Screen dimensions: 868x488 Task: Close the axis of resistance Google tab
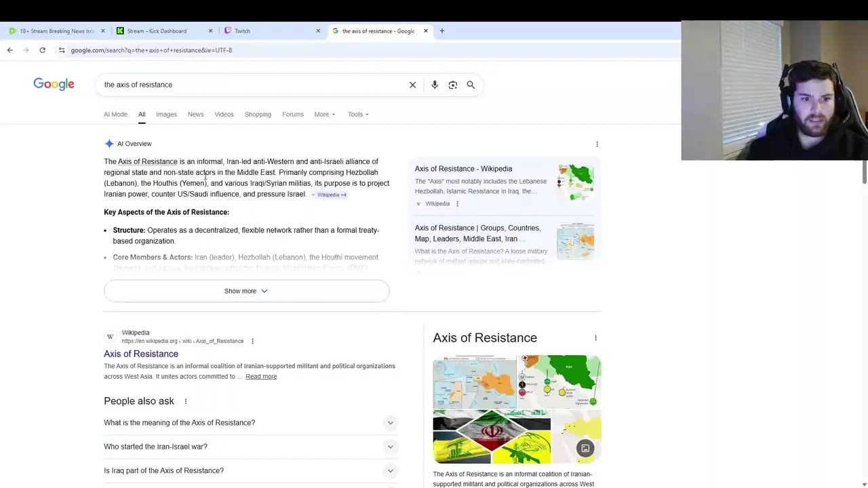coord(426,30)
